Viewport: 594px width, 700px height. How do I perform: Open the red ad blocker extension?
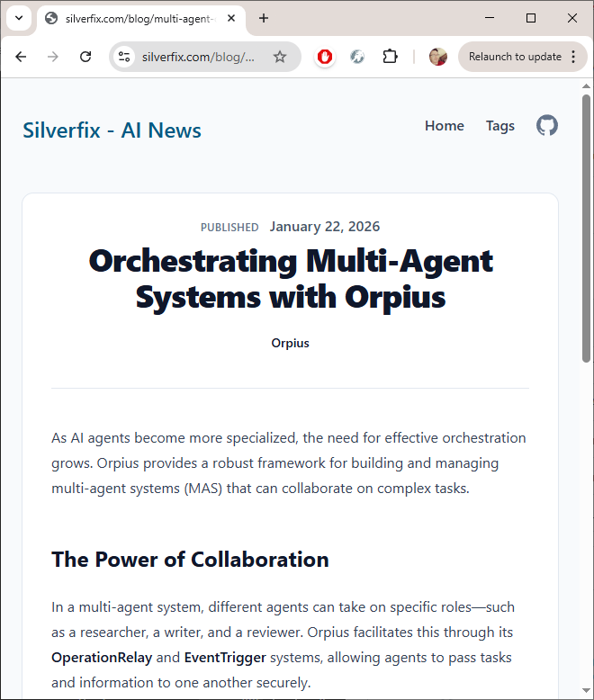point(325,57)
